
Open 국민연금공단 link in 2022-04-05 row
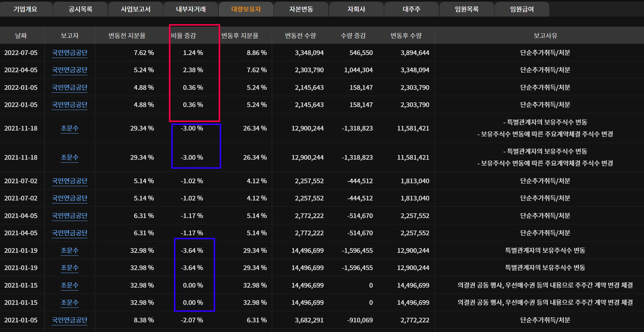(x=70, y=70)
